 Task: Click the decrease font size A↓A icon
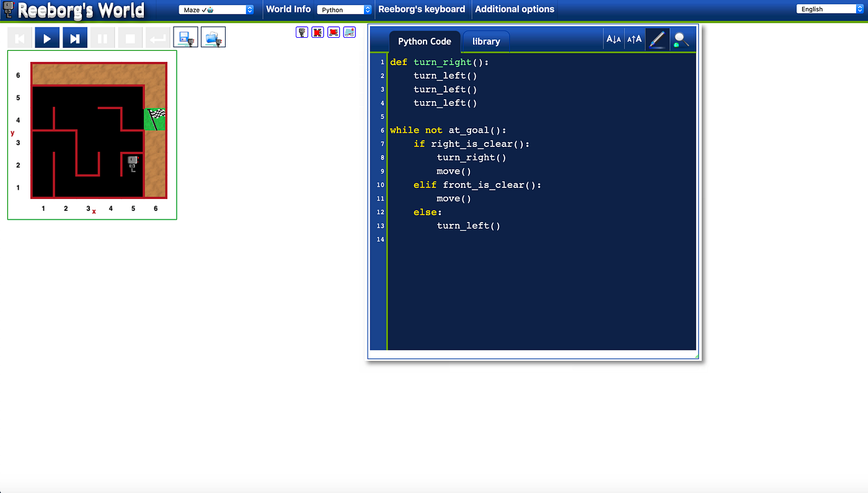click(x=613, y=38)
